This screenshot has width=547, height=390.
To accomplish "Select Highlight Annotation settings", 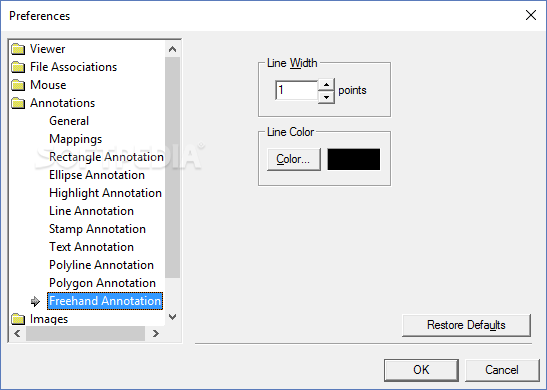I will (105, 193).
